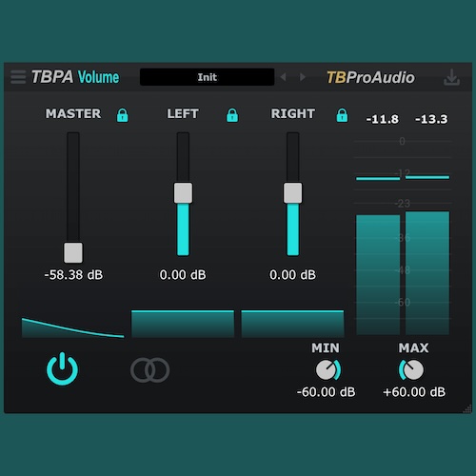The height and width of the screenshot is (476, 476).
Task: Click the MASTER label
Action: pos(73,113)
